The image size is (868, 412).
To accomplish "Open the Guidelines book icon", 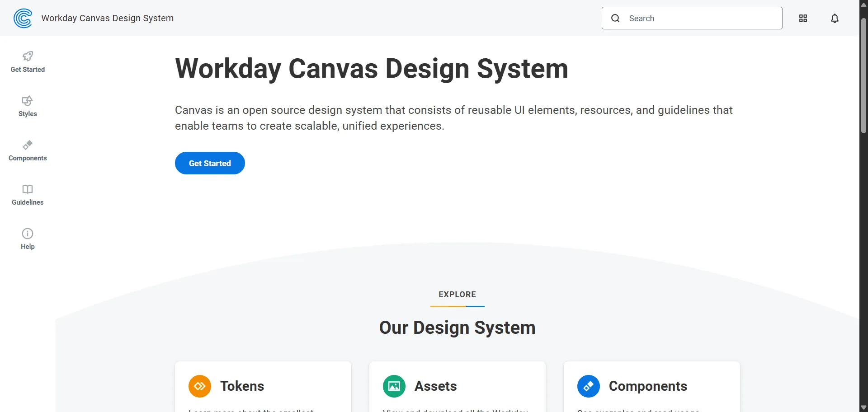I will click(28, 189).
